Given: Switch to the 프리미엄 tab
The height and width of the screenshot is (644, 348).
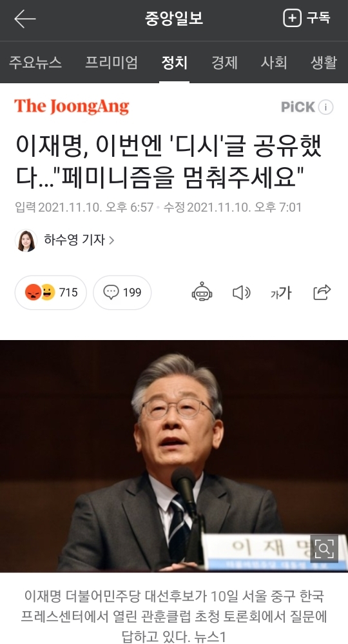Looking at the screenshot, I should [111, 63].
